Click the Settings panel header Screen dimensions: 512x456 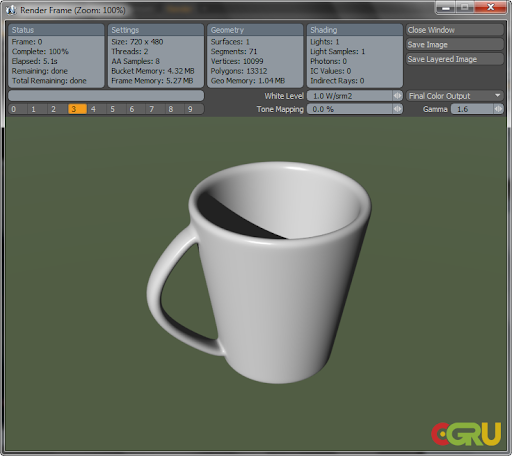click(x=156, y=30)
